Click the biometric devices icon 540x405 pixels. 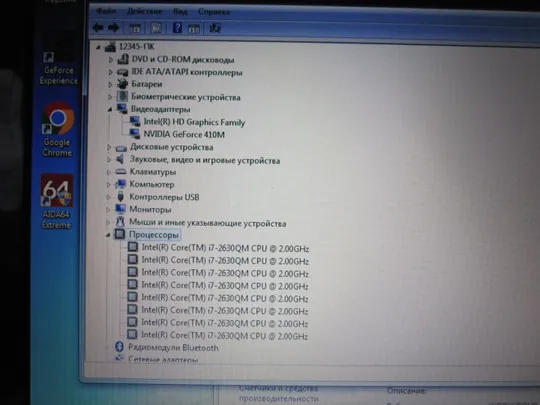(x=122, y=97)
